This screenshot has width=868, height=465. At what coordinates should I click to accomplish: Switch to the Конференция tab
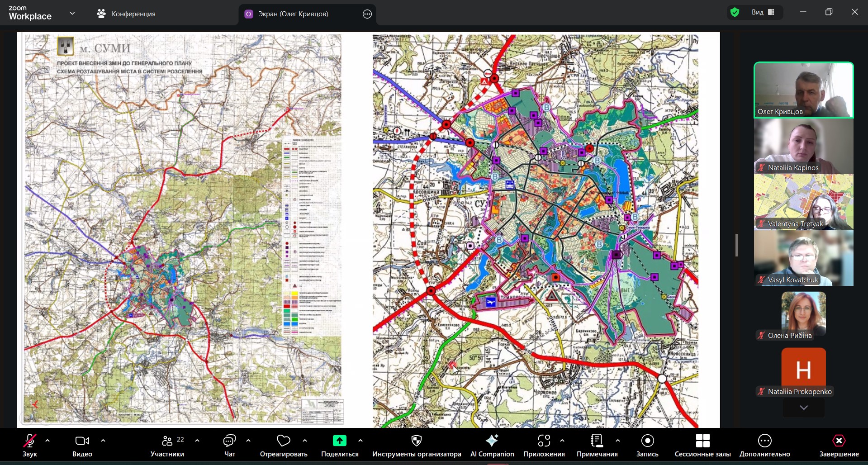pos(126,14)
